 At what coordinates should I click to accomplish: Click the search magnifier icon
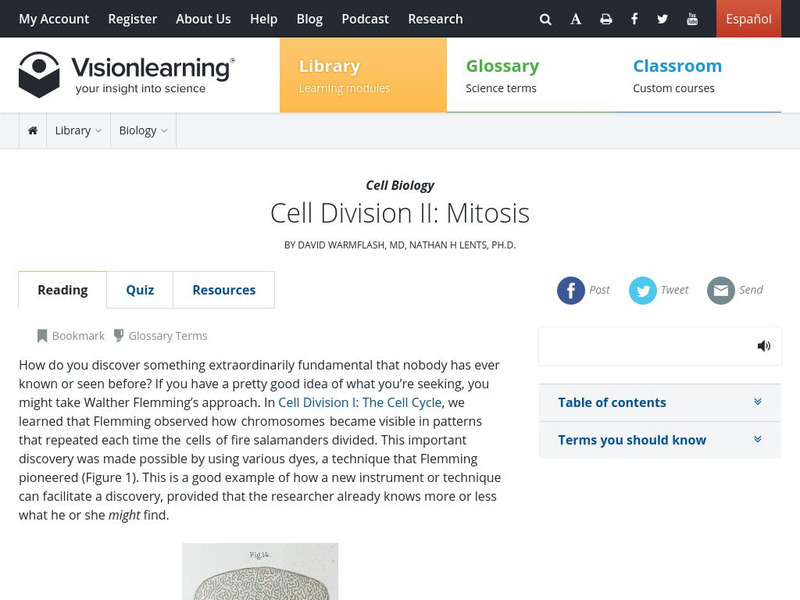click(x=545, y=19)
